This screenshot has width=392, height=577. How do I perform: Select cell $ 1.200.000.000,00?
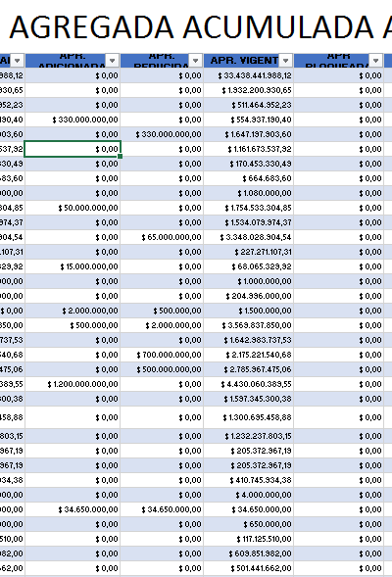[x=73, y=385]
